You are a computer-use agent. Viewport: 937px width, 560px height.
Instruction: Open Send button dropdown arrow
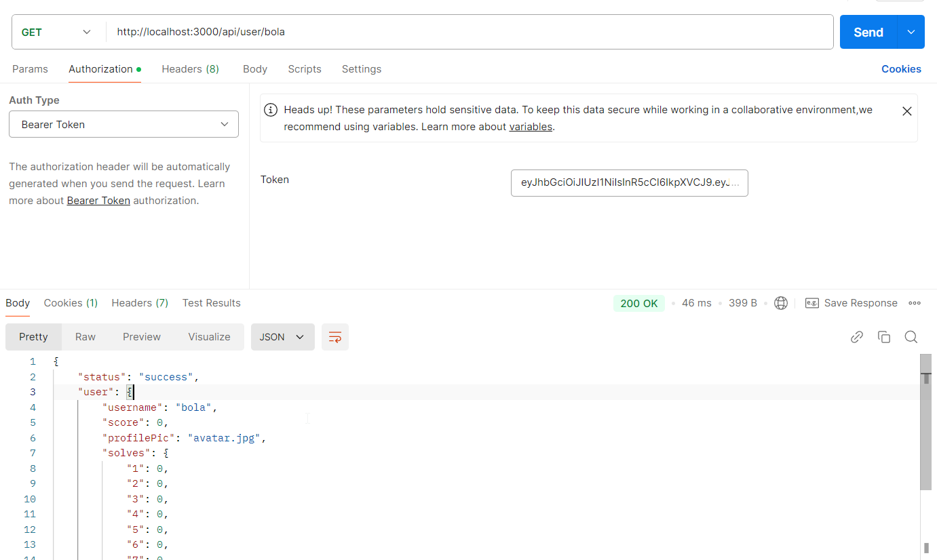911,32
